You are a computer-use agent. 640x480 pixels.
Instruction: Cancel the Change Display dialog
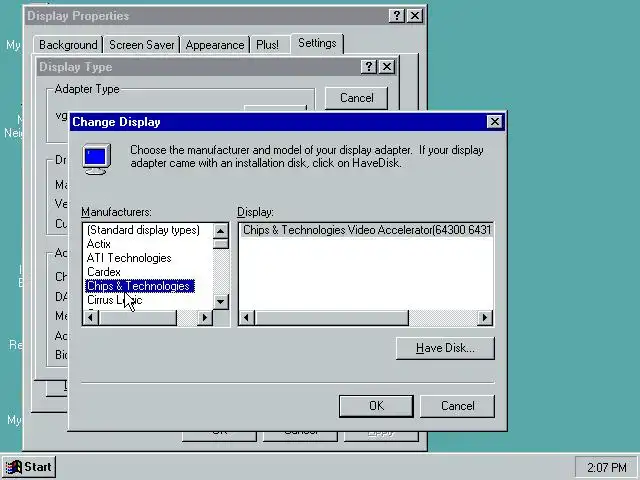click(x=458, y=406)
